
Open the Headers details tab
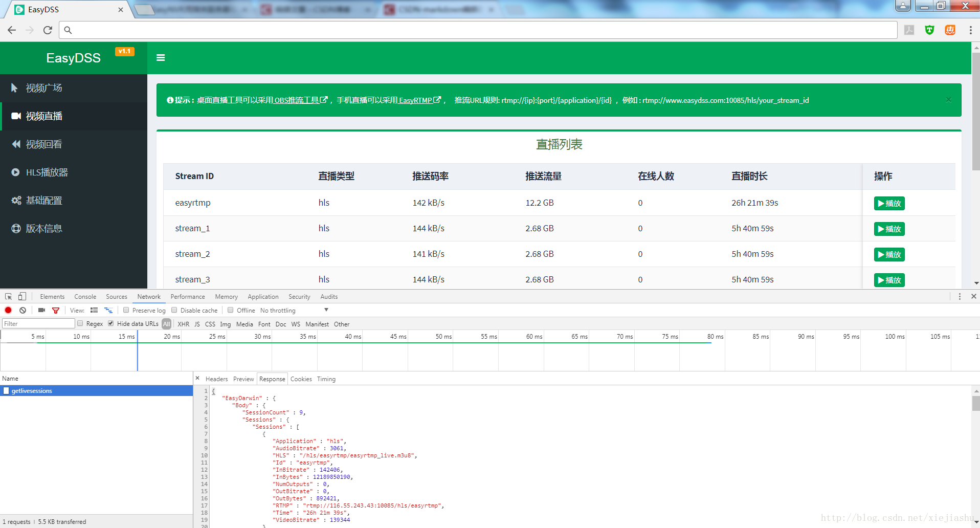216,379
